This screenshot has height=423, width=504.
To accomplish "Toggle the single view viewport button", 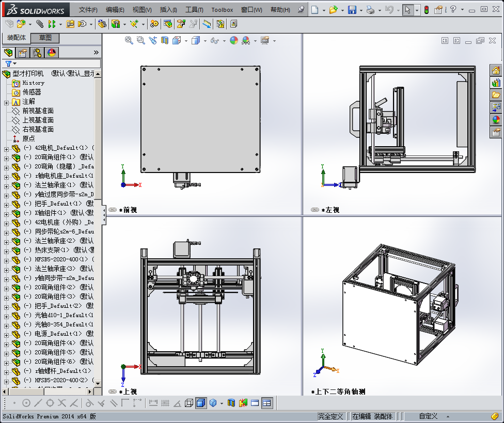I will (255, 403).
